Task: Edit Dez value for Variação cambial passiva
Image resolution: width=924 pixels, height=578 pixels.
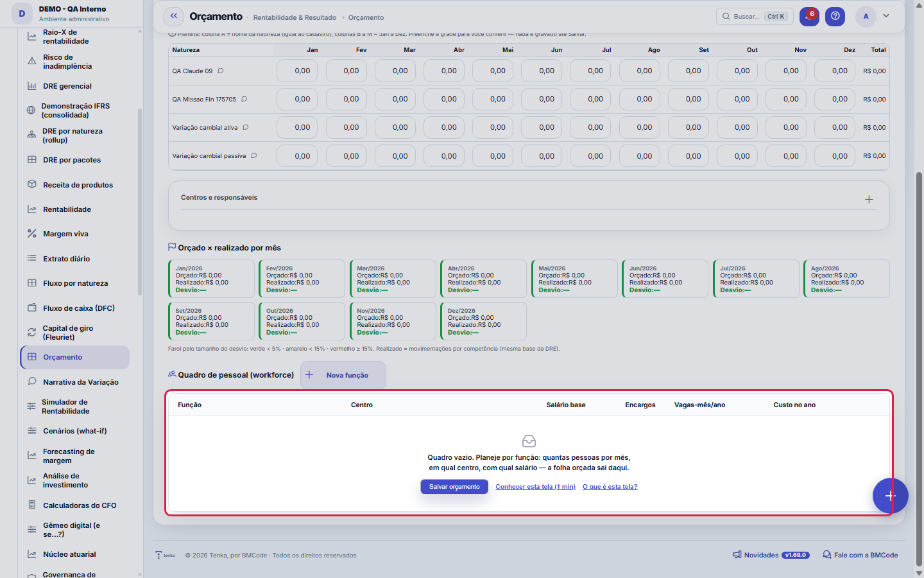Action: [835, 156]
